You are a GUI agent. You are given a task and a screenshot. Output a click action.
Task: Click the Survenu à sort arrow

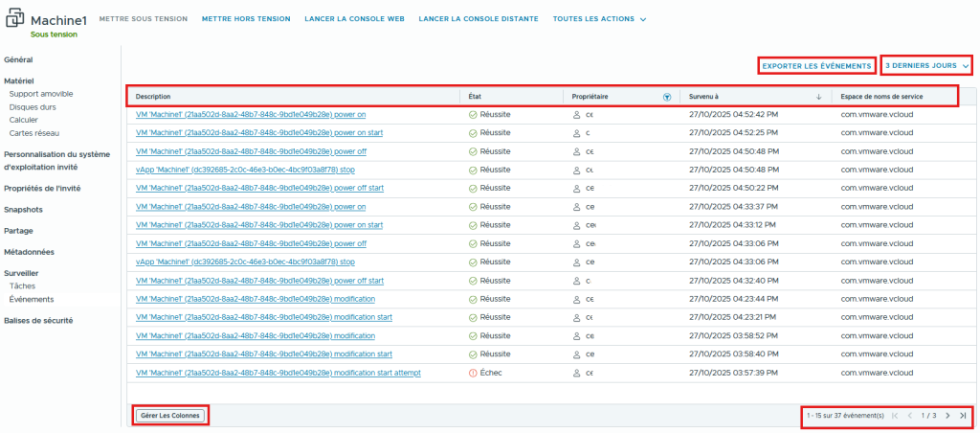(x=818, y=97)
